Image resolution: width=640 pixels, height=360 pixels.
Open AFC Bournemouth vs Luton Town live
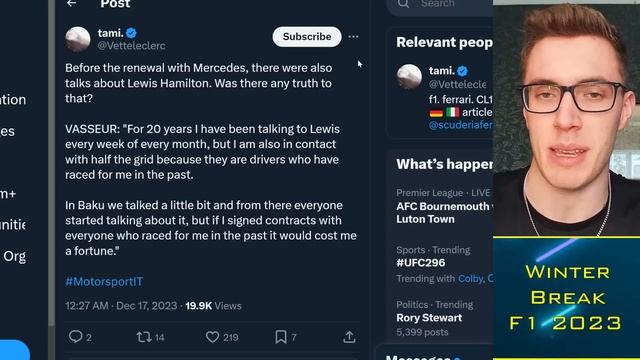(444, 213)
